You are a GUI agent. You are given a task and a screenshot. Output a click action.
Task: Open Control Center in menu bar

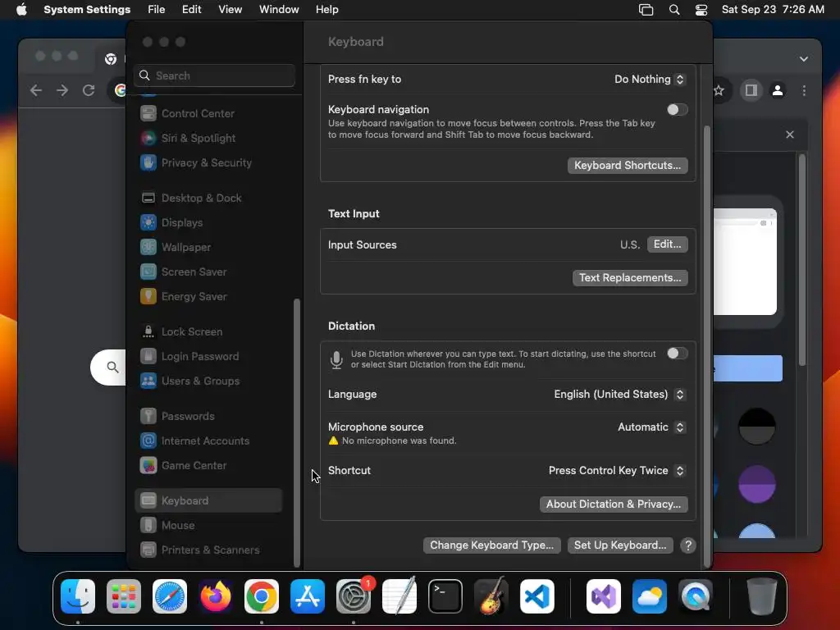point(701,10)
